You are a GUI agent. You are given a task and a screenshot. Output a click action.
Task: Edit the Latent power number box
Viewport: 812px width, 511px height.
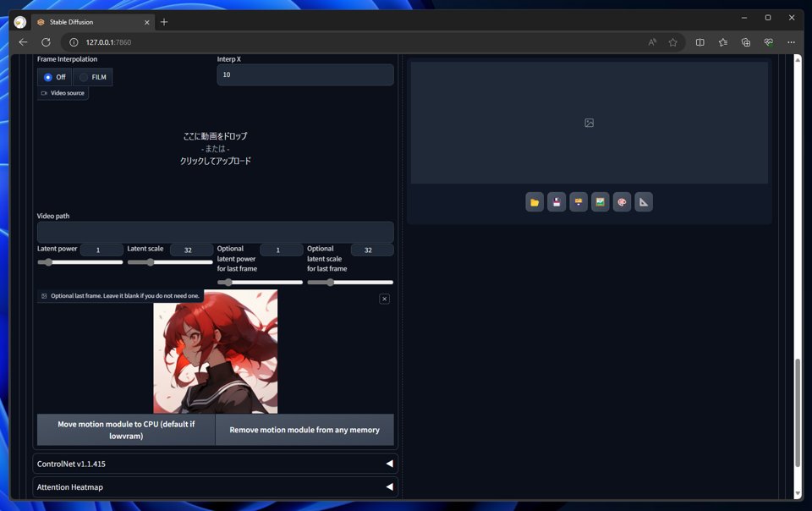[101, 250]
